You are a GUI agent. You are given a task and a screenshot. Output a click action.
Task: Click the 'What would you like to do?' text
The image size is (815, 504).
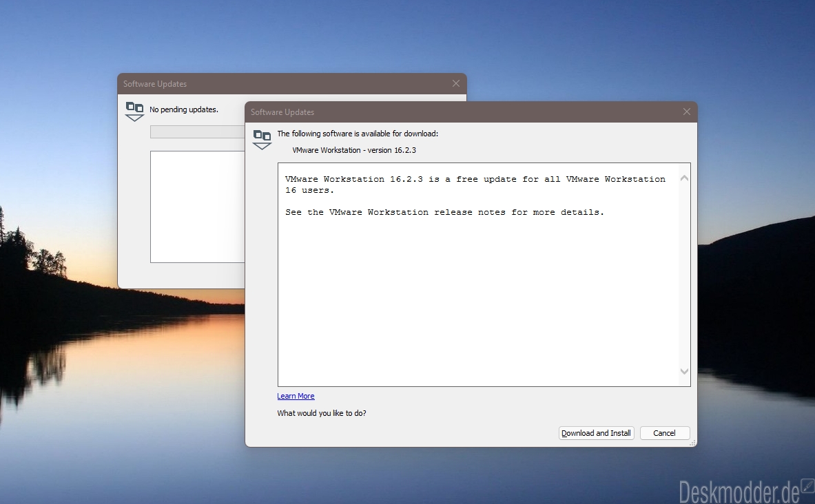pos(322,413)
